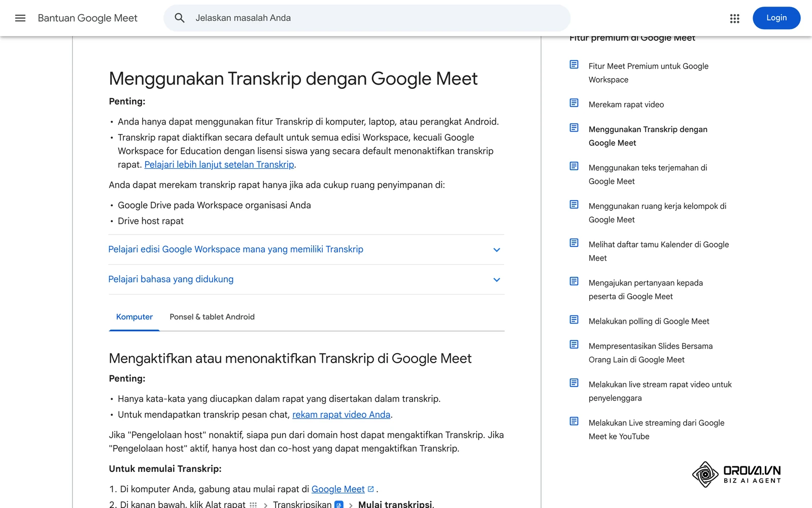
Task: Click the article icon beside Menggunakan teks terjemahan
Action: tap(574, 166)
